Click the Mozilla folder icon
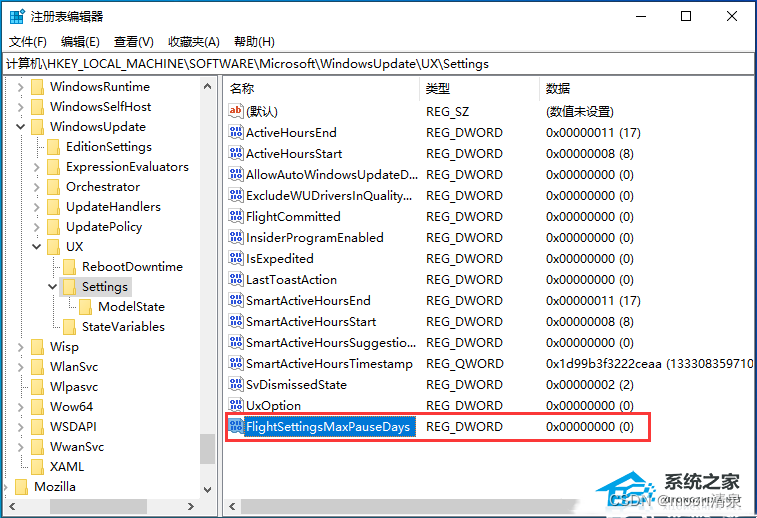This screenshot has width=757, height=518. (21, 487)
